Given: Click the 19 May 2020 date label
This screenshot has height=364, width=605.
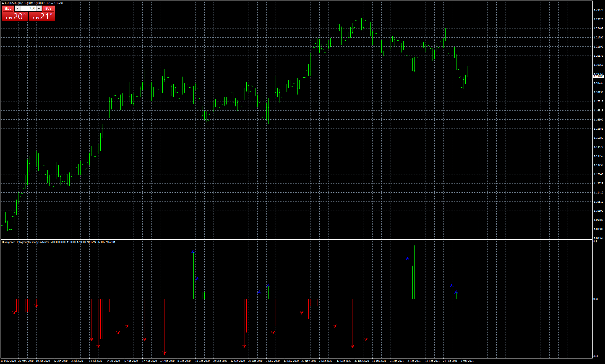Looking at the screenshot, I should [x=8, y=361].
